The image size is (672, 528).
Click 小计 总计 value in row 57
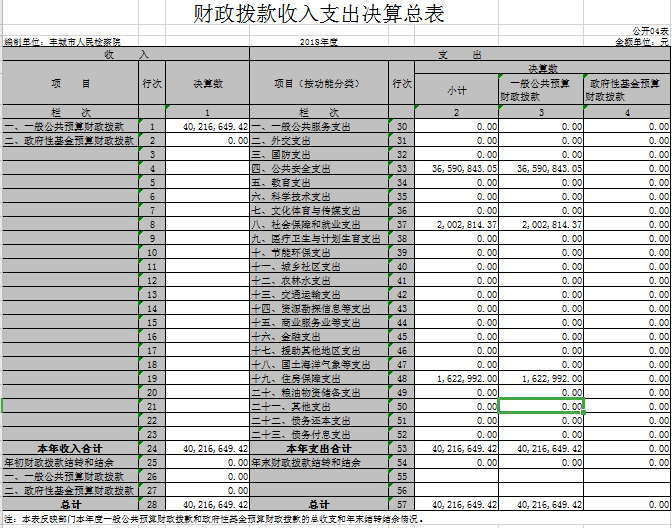click(x=456, y=504)
